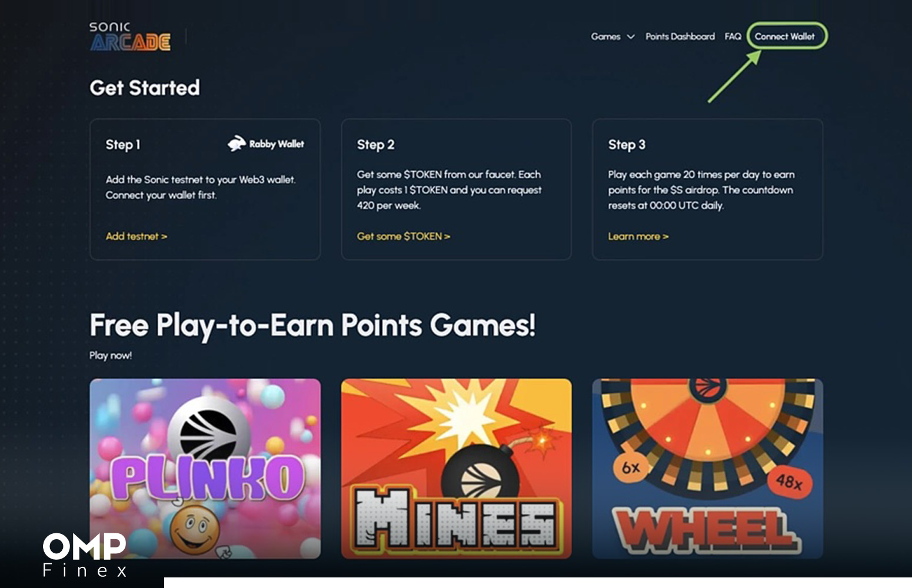Click the Connect Wallet button
The height and width of the screenshot is (588, 912).
[787, 36]
